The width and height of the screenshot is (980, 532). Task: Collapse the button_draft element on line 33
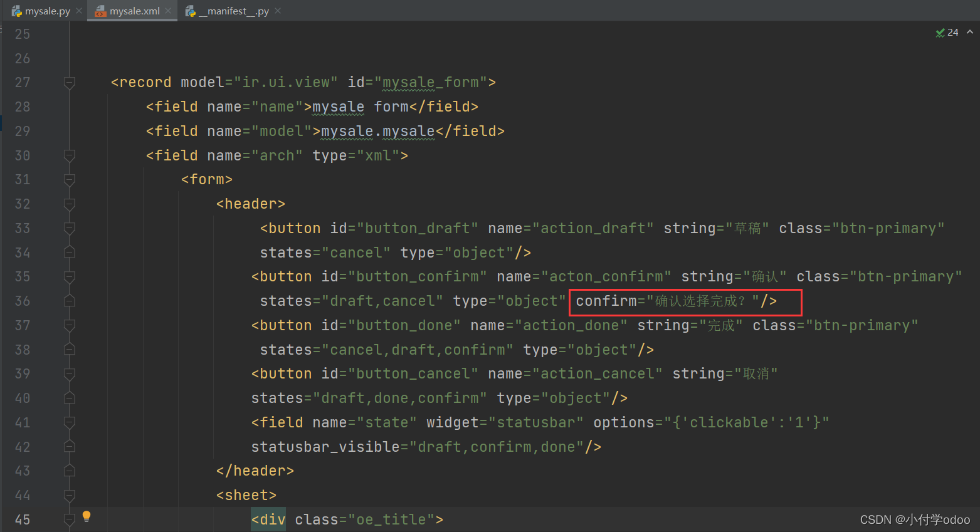pos(70,227)
